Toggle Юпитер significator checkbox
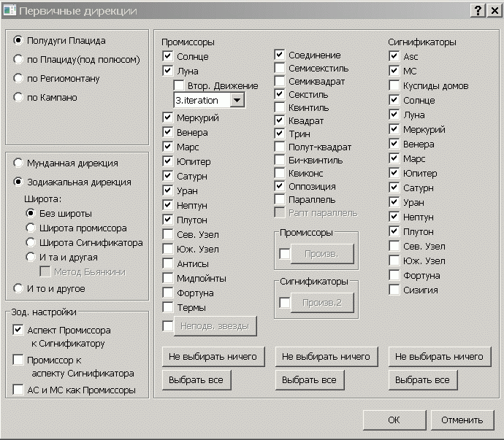The width and height of the screenshot is (504, 440). (x=394, y=173)
